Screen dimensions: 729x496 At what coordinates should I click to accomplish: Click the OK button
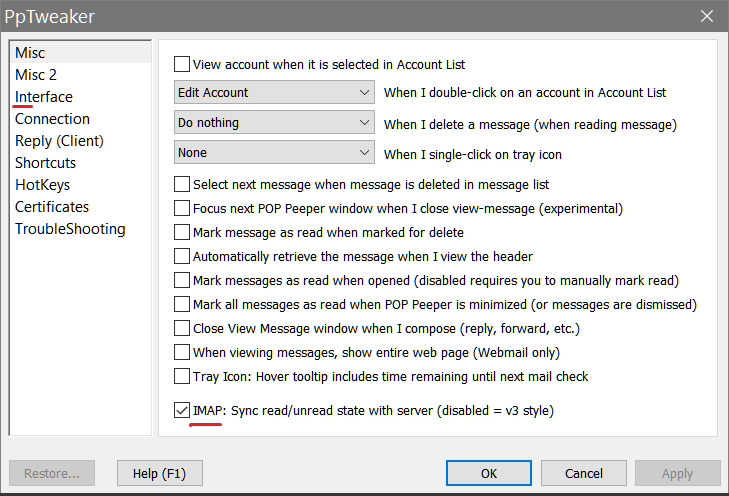point(489,473)
